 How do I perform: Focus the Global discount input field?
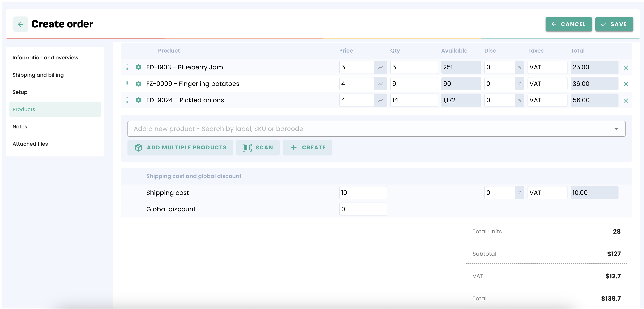[363, 209]
